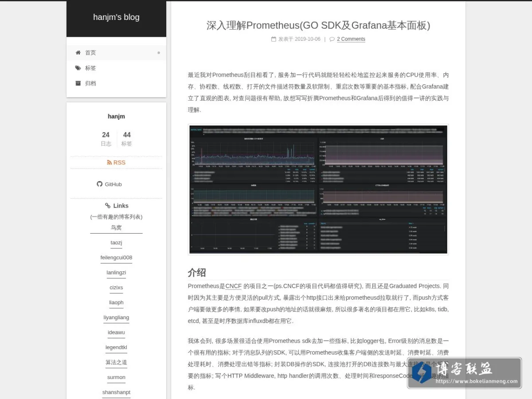Click the GitHub octocat icon
532x399 pixels.
[100, 184]
